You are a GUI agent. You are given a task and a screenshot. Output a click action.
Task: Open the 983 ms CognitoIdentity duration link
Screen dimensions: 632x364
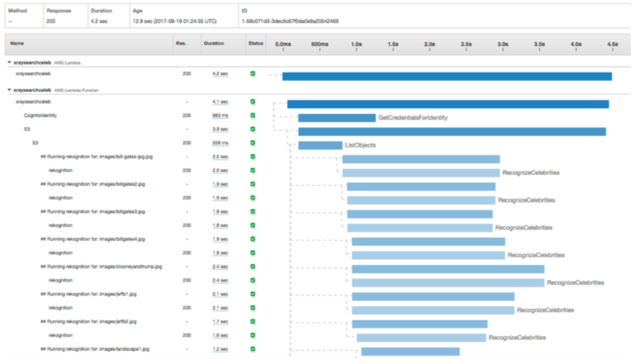[220, 116]
